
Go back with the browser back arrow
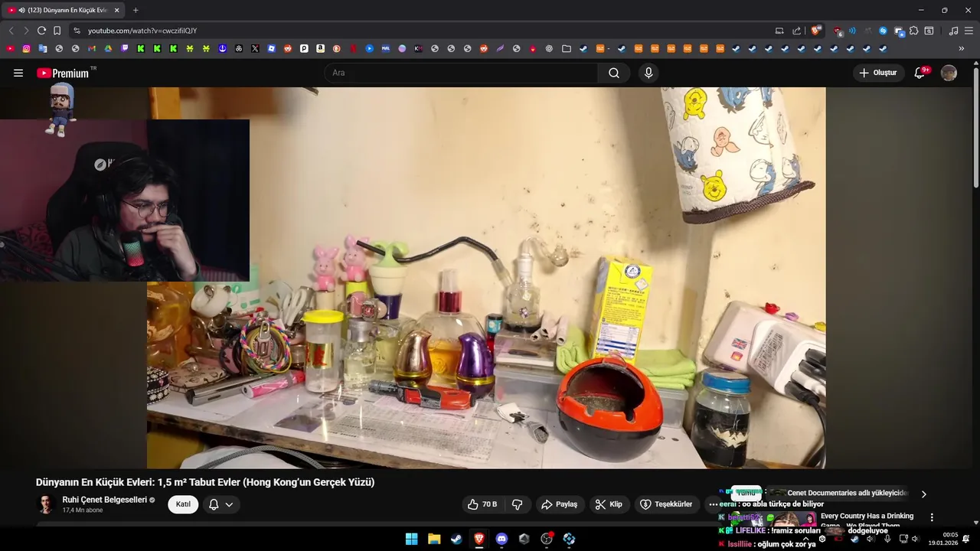click(11, 31)
